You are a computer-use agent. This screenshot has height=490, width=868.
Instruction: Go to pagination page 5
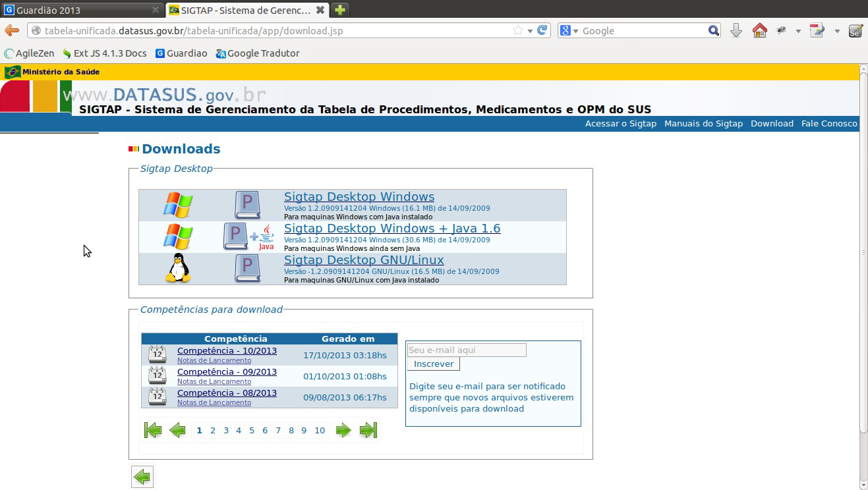tap(252, 431)
